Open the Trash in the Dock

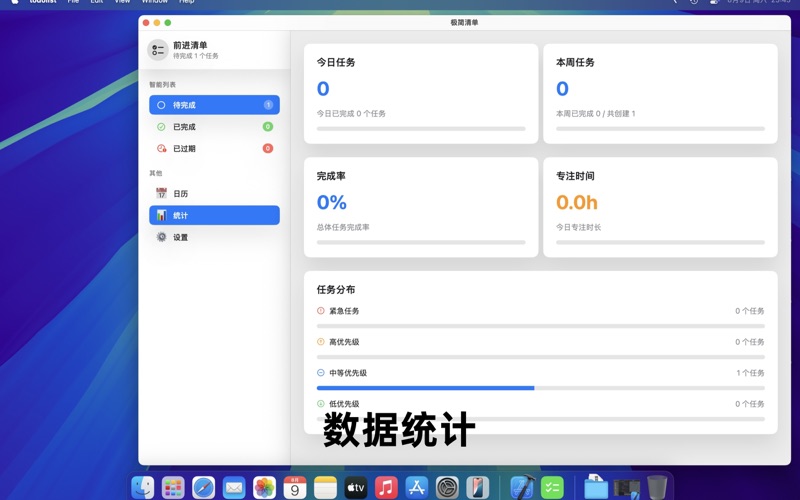pyautogui.click(x=657, y=488)
